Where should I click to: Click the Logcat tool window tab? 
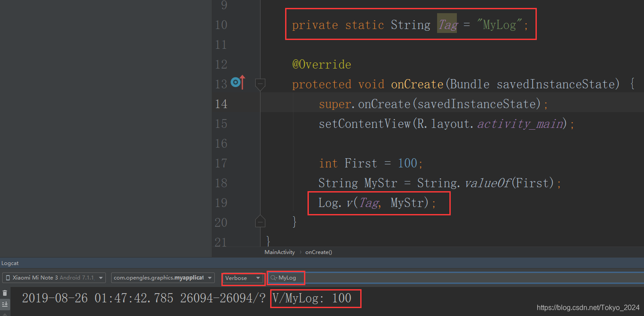pos(10,263)
